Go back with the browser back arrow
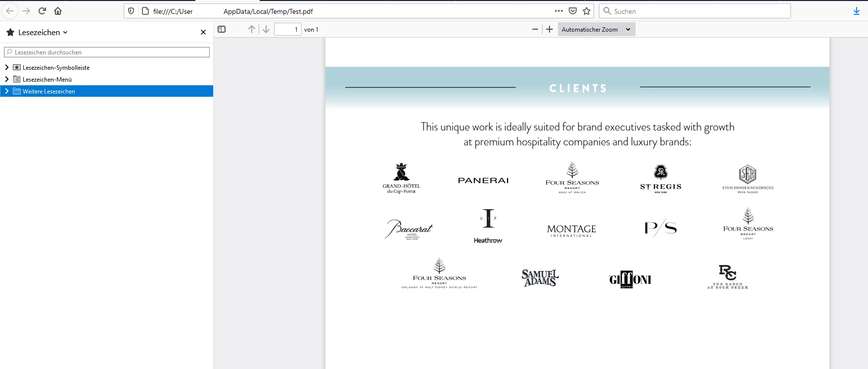This screenshot has width=868, height=369. (10, 11)
